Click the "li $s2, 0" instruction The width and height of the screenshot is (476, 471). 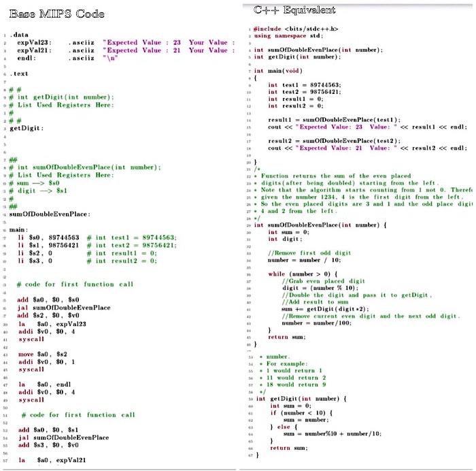coord(35,253)
